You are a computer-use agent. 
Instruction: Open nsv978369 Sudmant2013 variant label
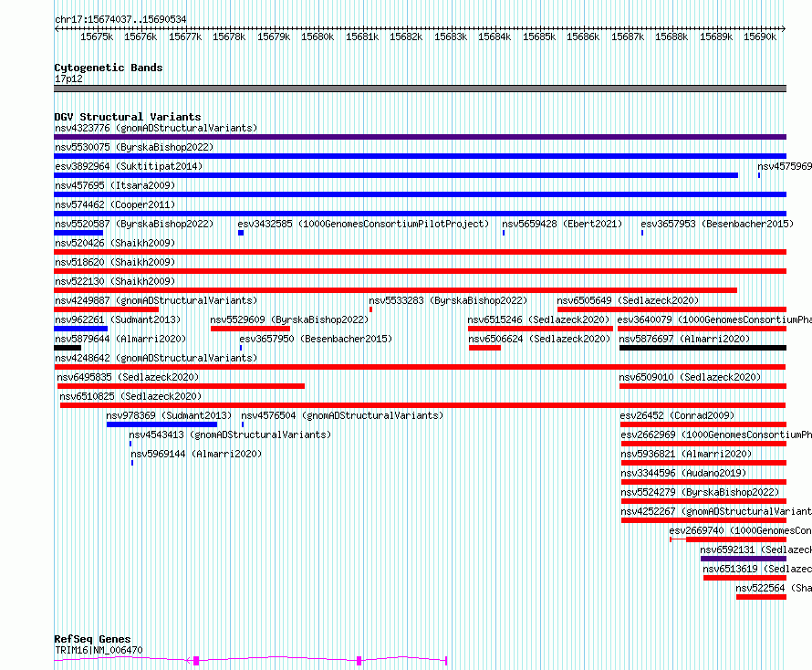[169, 415]
